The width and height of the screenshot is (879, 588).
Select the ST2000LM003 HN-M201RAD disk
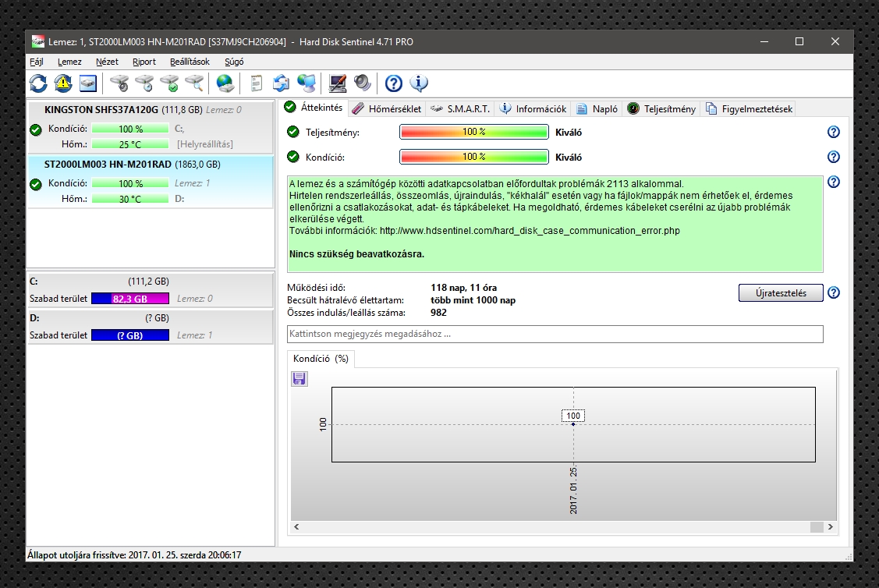151,182
